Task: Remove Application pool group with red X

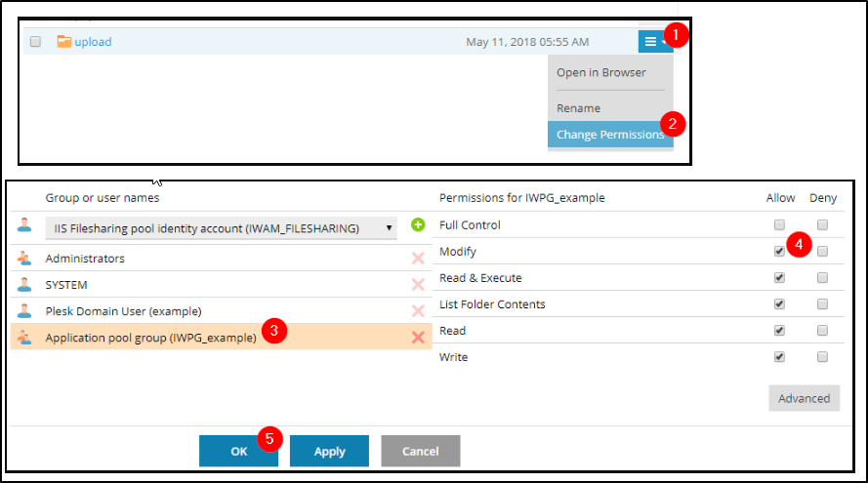Action: point(418,338)
